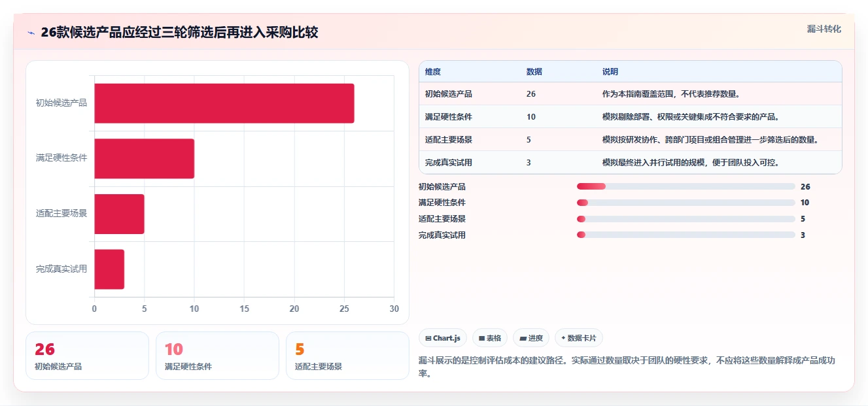
Task: Click the description starting 模拟按研发协作
Action: click(710, 140)
